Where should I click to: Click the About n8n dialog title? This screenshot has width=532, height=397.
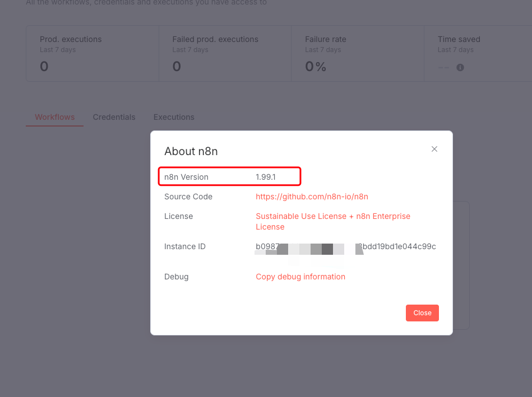pyautogui.click(x=191, y=151)
